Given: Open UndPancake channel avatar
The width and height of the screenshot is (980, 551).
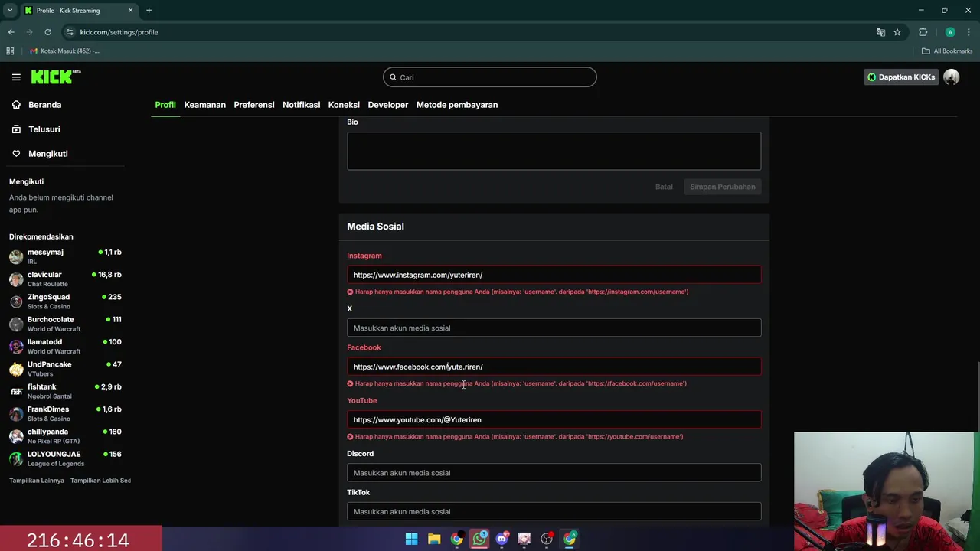Looking at the screenshot, I should (x=16, y=369).
